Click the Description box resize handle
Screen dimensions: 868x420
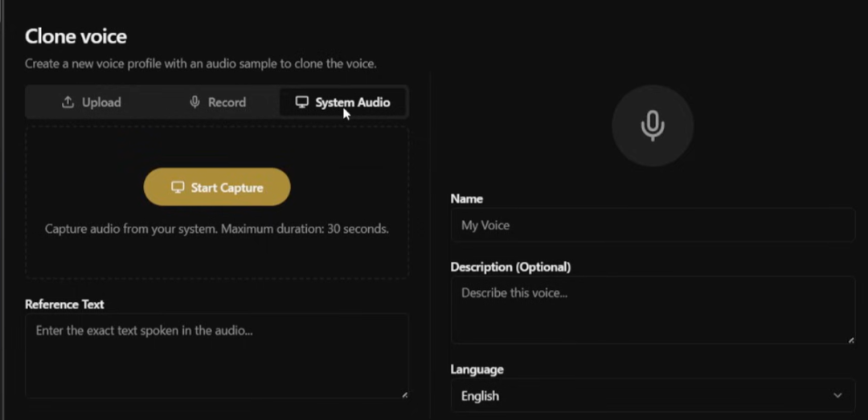pos(851,340)
